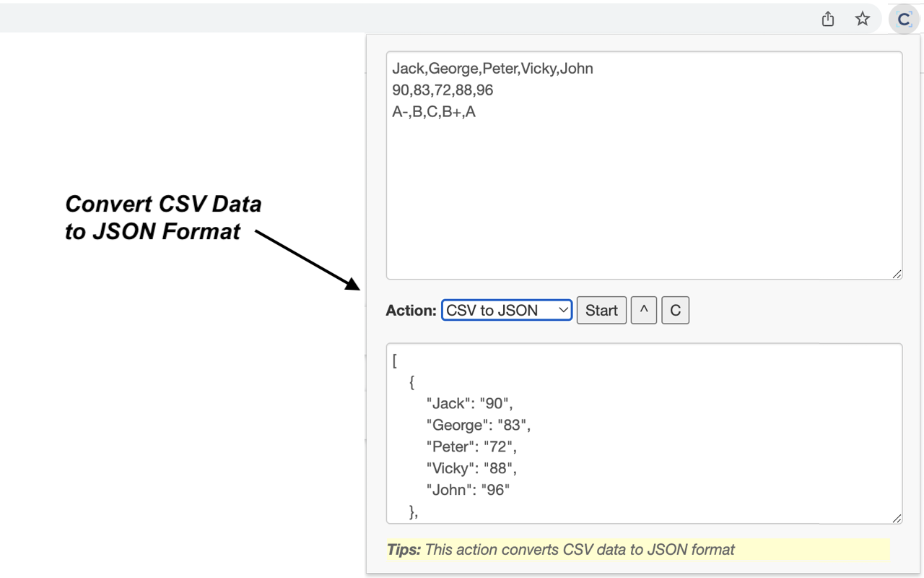924x578 pixels.
Task: Click the CSV header line Jack,George,Peter,Vicky,John
Action: [492, 69]
